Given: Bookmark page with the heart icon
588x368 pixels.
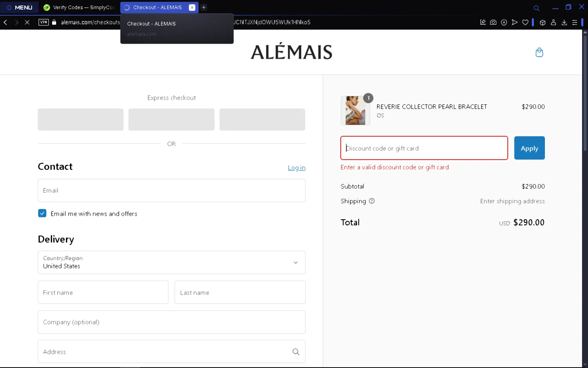Looking at the screenshot, I should pos(525,22).
